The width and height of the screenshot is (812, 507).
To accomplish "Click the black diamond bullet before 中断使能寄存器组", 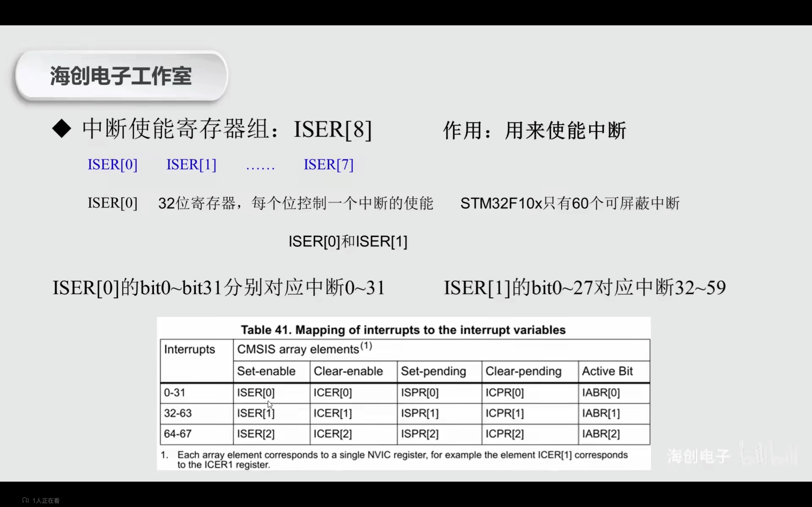I will tap(62, 129).
